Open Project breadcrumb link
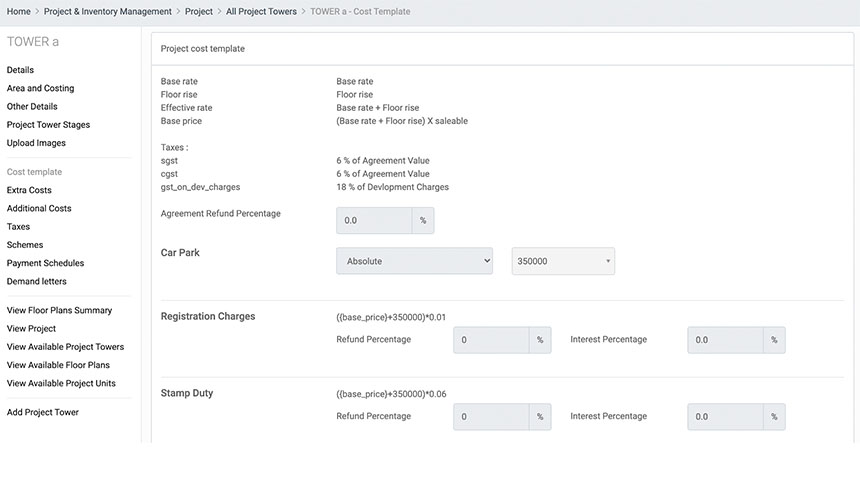 pos(199,12)
